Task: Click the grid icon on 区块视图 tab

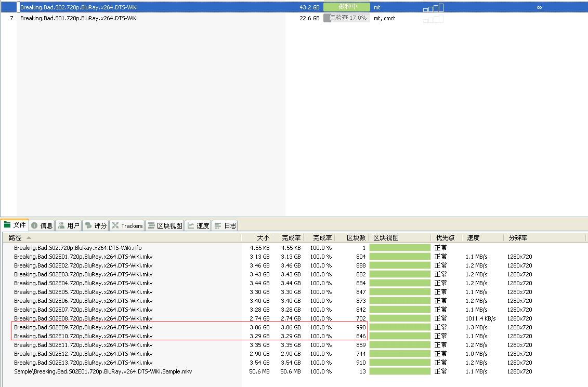Action: click(151, 225)
